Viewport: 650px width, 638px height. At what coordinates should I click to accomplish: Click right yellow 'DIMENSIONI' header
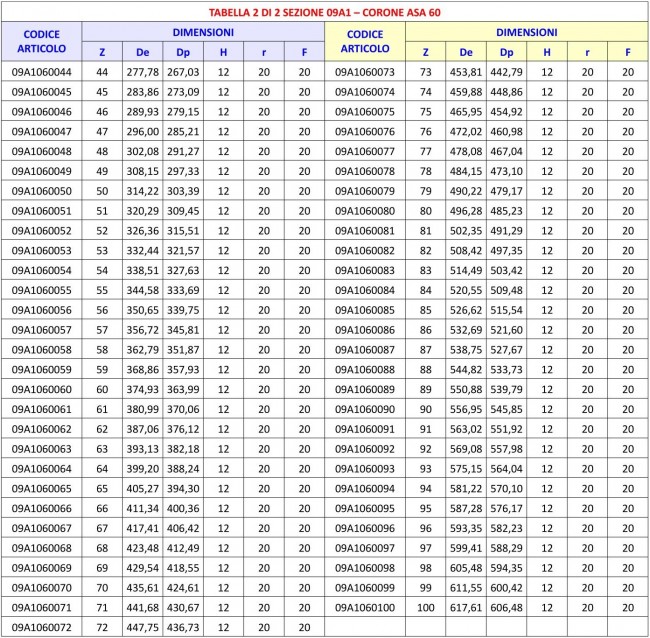tap(526, 32)
